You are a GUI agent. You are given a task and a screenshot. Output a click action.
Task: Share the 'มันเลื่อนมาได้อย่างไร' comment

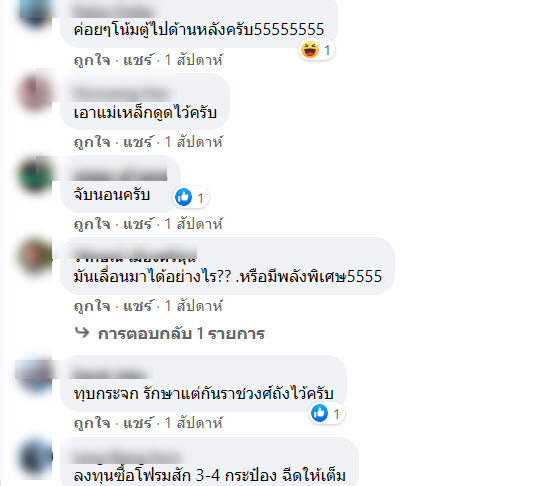click(x=138, y=306)
